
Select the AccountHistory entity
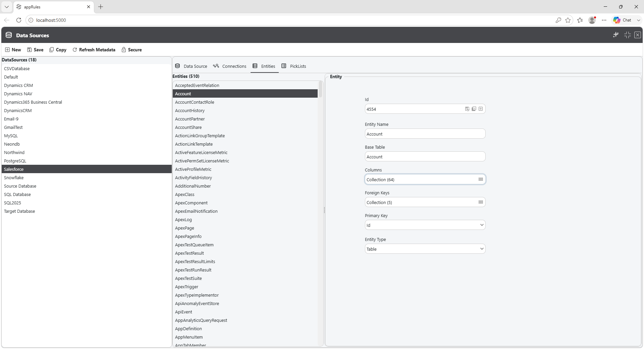click(245, 110)
